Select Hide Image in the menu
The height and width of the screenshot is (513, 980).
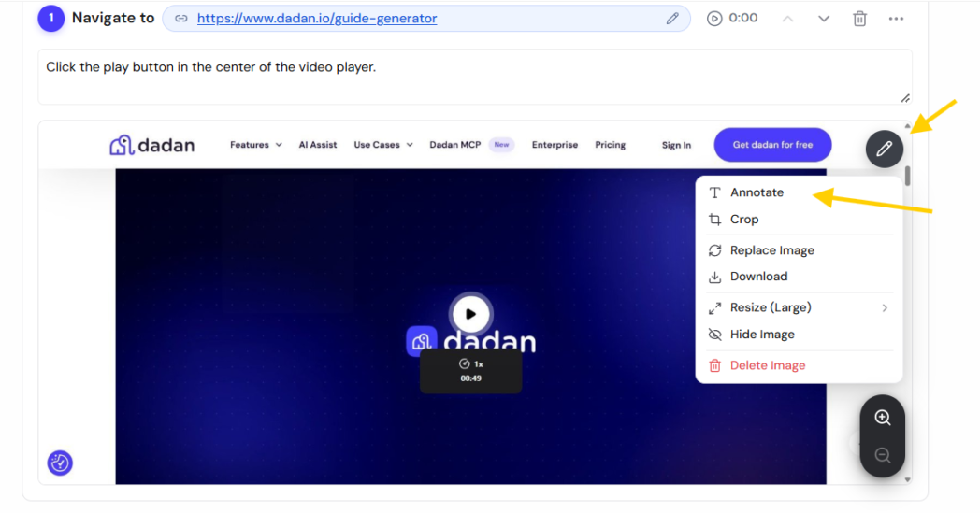click(799, 335)
